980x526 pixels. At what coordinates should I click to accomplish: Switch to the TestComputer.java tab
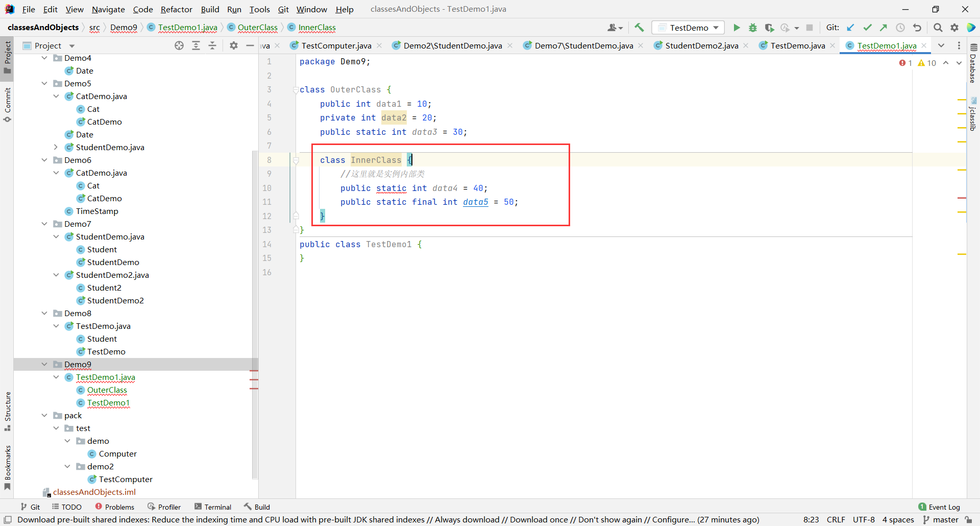click(x=336, y=46)
